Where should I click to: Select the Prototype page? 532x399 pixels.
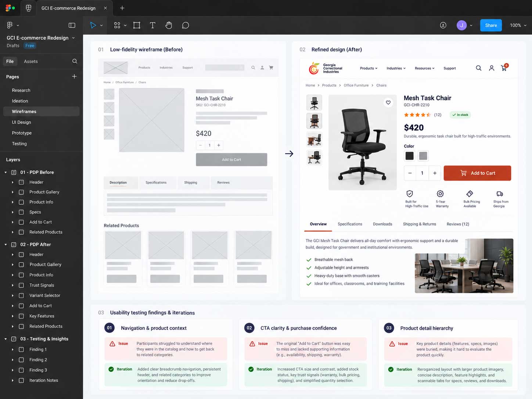coord(22,133)
